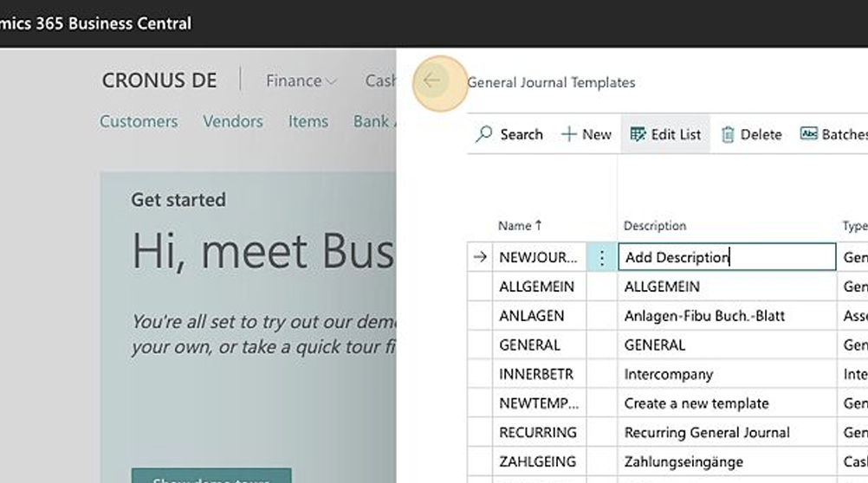The width and height of the screenshot is (868, 483).
Task: Click the Edit List grid icon
Action: [x=638, y=134]
